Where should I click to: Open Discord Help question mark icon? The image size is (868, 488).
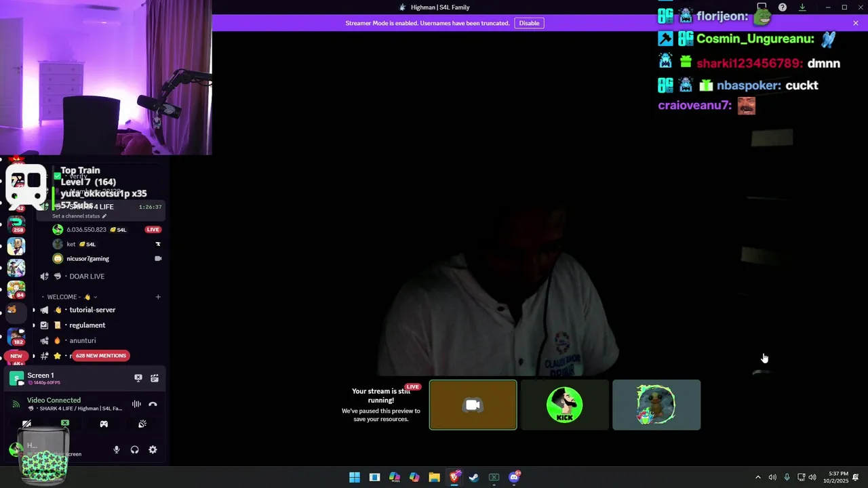(783, 7)
